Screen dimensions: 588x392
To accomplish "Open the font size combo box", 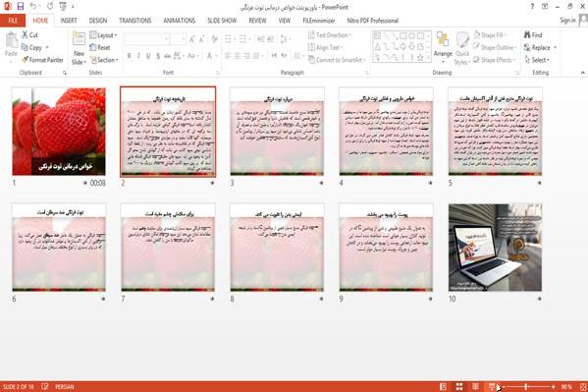I will click(178, 39).
